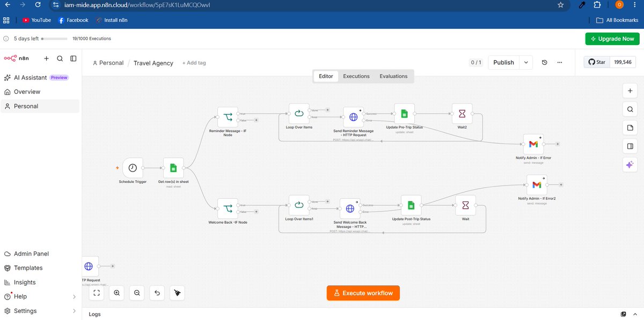Open the Notify Admin - If Error Gmail node
The image size is (644, 320).
(533, 144)
